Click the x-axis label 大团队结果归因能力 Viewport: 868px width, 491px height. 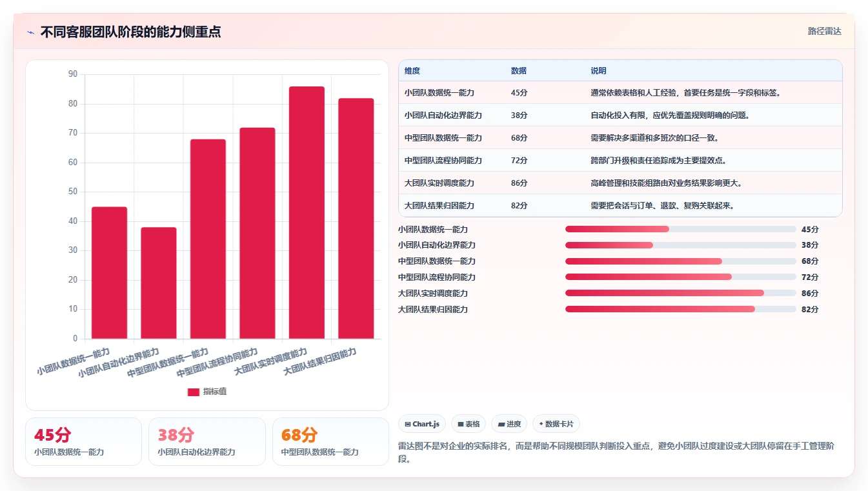[x=320, y=361]
